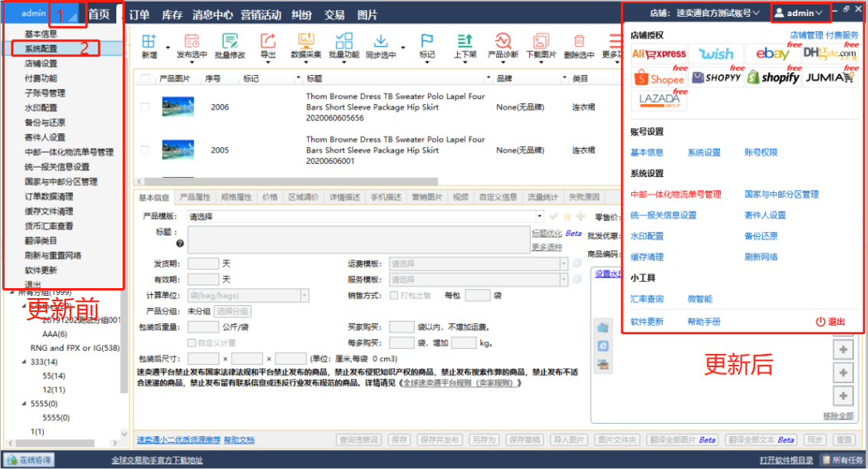This screenshot has width=868, height=469.
Task: Open the 订单 menu
Action: pyautogui.click(x=140, y=15)
